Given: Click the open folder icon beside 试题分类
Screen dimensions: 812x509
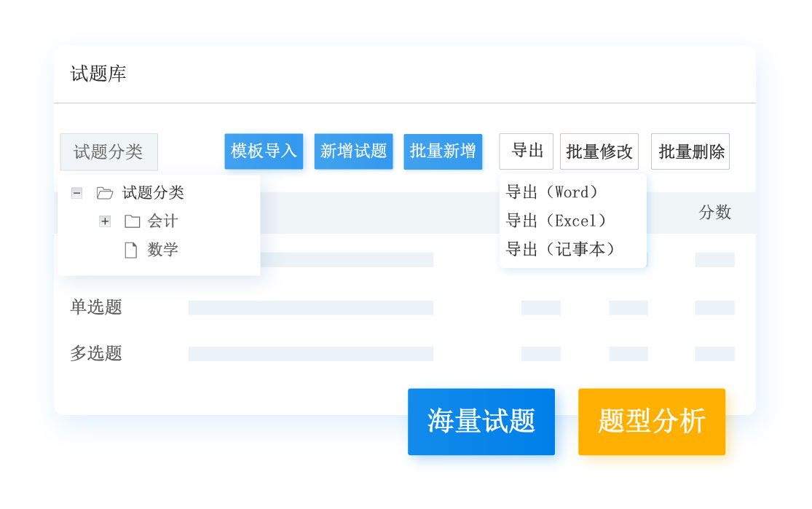Looking at the screenshot, I should point(105,193).
